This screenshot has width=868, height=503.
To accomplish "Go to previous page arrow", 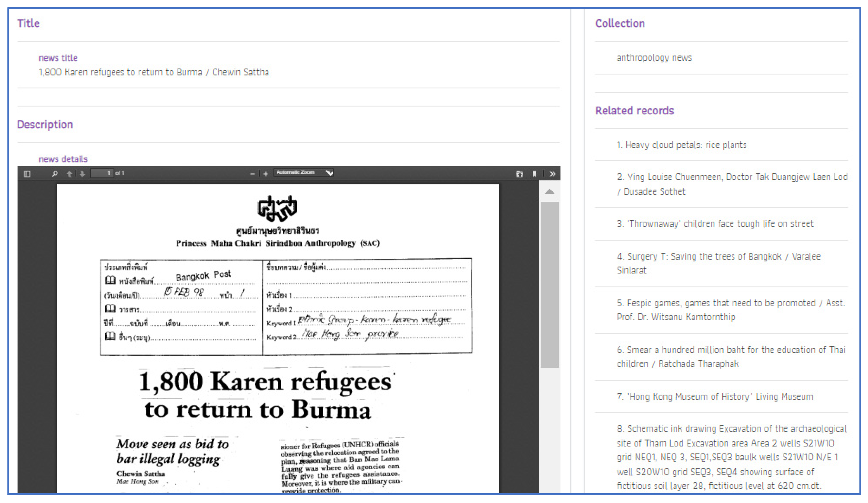I will pos(69,174).
